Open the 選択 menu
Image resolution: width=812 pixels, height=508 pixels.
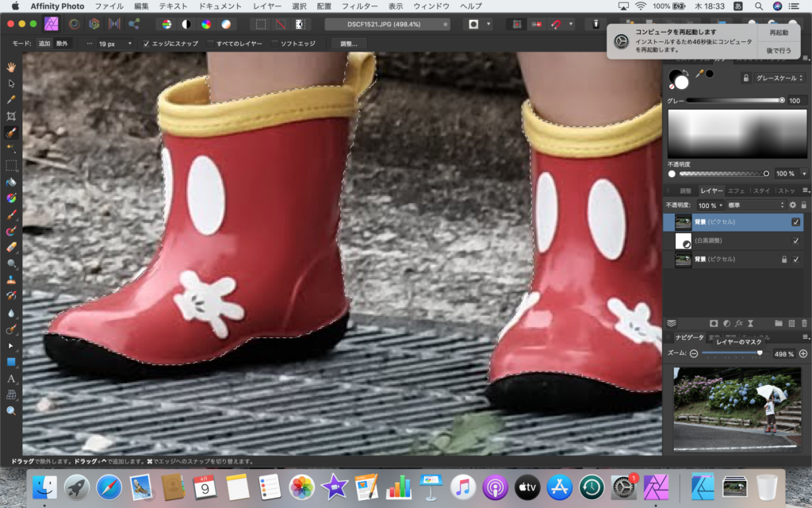[299, 6]
